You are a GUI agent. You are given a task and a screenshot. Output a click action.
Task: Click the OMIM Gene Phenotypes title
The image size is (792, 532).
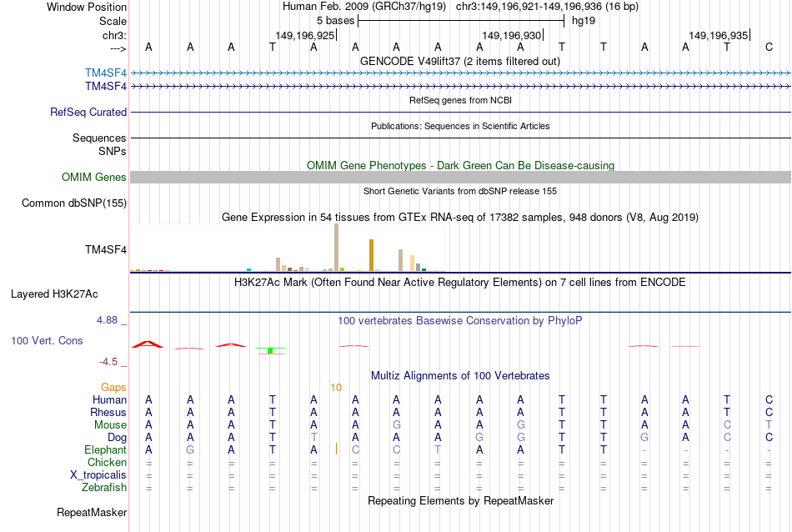click(460, 166)
